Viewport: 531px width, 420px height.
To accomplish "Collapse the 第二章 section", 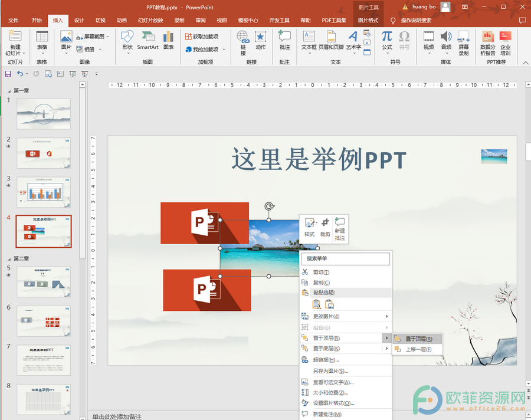I will [x=9, y=259].
